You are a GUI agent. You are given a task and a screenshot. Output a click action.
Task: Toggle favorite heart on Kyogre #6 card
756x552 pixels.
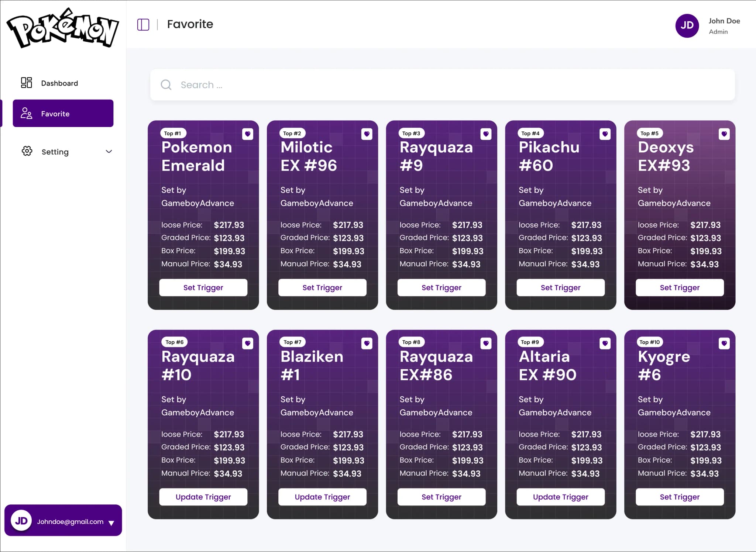pos(724,343)
